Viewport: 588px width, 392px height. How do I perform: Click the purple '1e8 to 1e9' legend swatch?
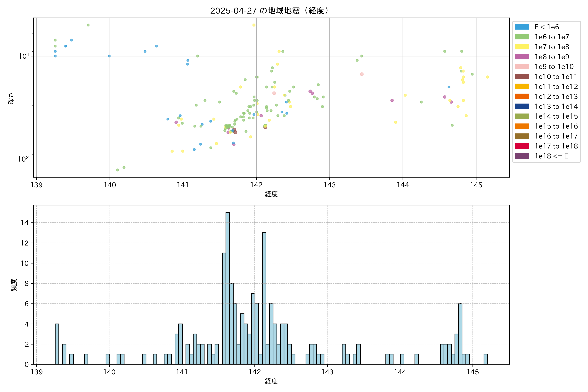(522, 57)
